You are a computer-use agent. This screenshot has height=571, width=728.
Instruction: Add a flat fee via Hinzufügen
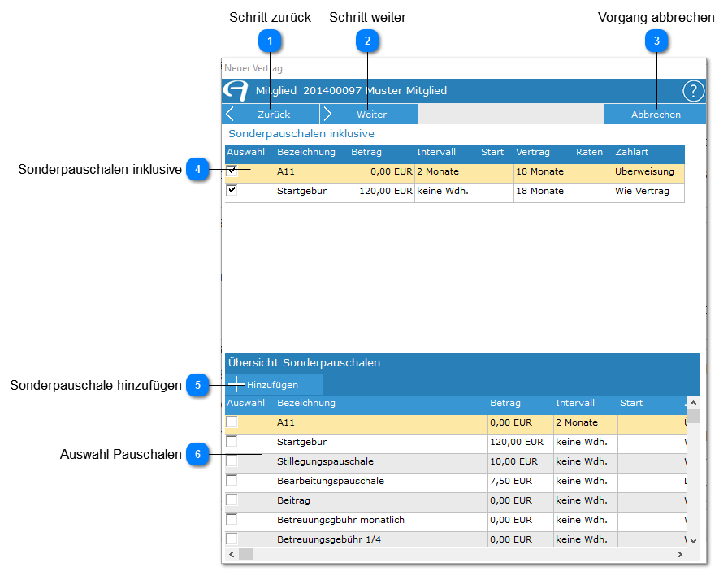274,385
